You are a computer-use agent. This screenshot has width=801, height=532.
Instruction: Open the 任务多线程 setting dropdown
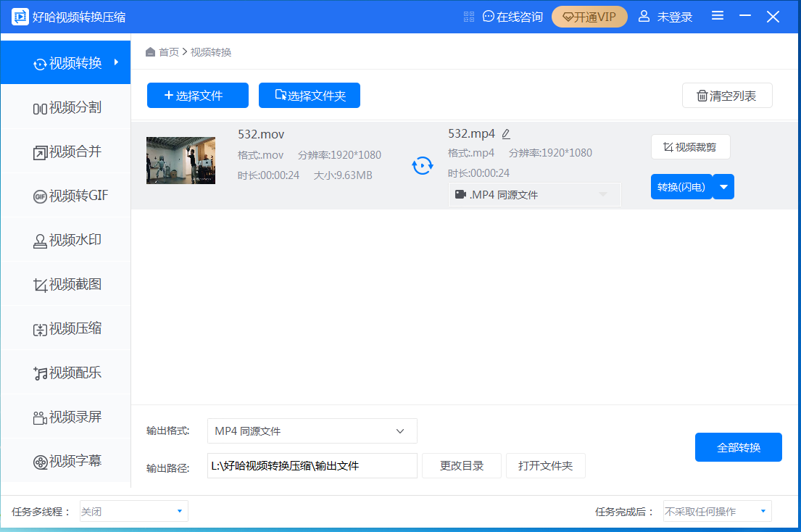tap(133, 511)
